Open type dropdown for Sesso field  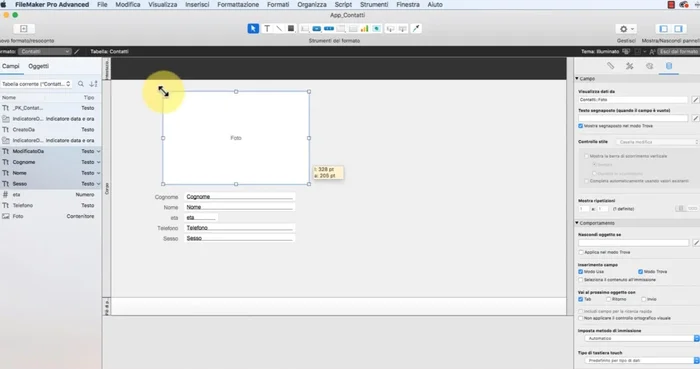click(98, 184)
